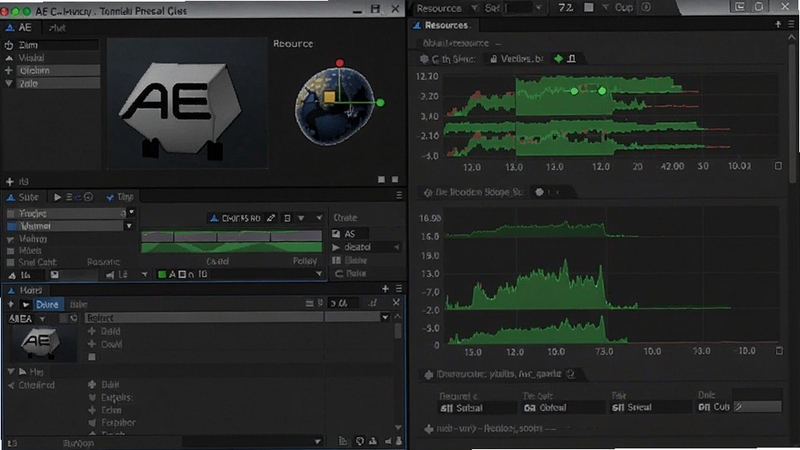
Task: Select the Dlune tab
Action: click(x=47, y=305)
